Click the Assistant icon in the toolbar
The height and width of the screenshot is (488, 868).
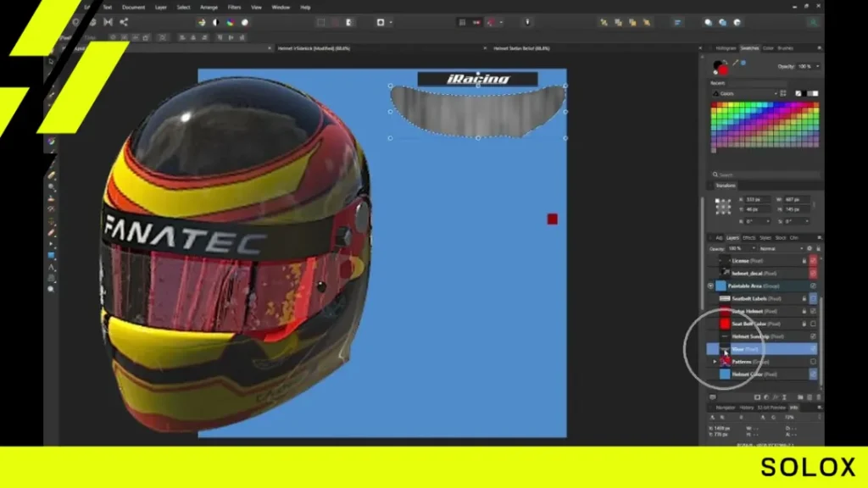click(x=527, y=22)
